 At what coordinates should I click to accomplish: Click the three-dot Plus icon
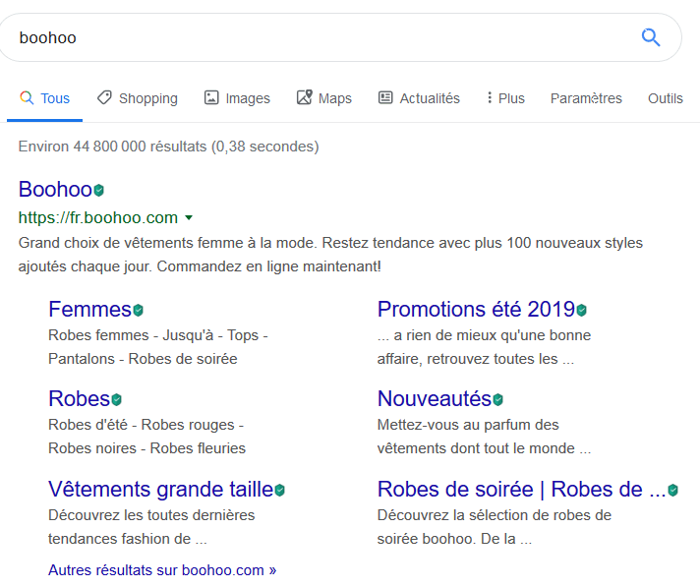pyautogui.click(x=490, y=97)
